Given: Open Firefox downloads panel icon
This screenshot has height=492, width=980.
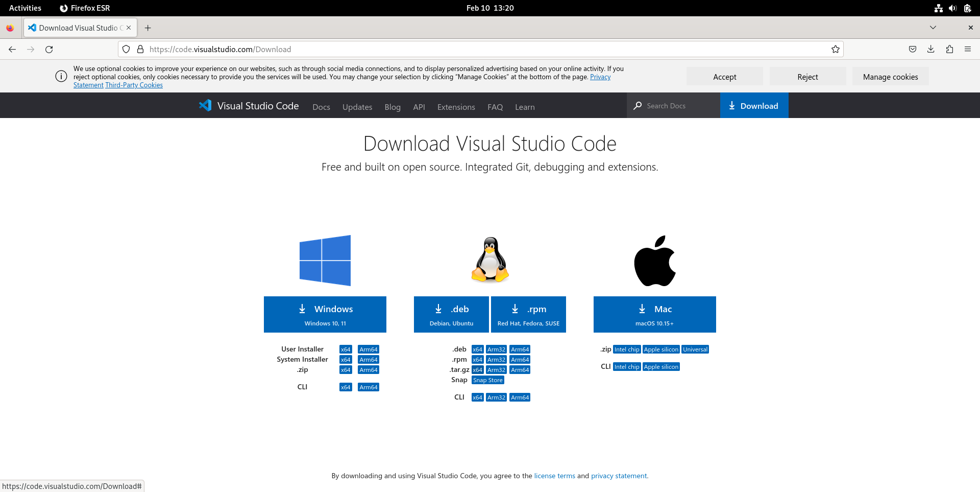Looking at the screenshot, I should (x=931, y=49).
